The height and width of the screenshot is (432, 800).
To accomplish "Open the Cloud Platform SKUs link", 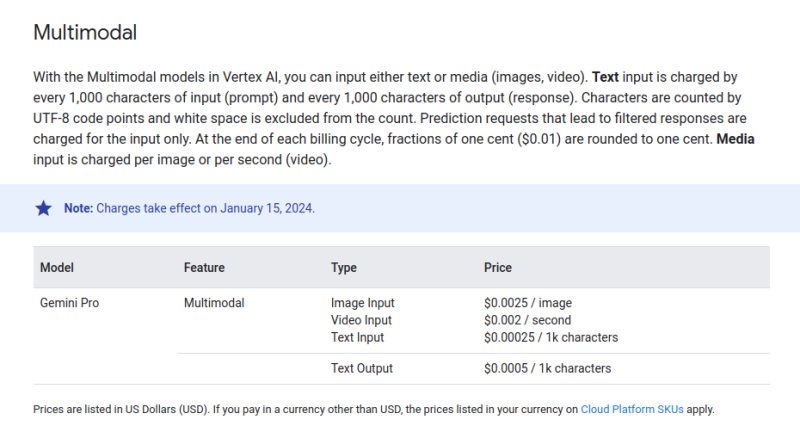I will coord(633,409).
